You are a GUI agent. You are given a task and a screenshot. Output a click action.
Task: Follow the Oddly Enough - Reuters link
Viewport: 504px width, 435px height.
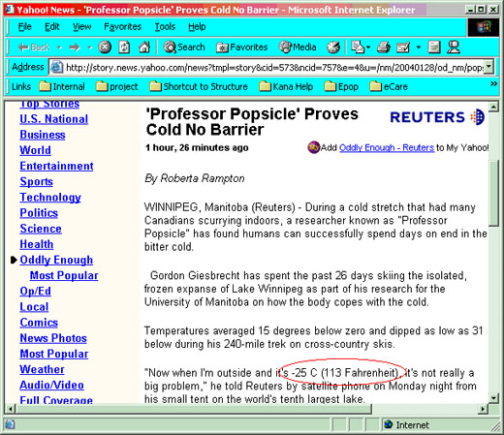(387, 147)
